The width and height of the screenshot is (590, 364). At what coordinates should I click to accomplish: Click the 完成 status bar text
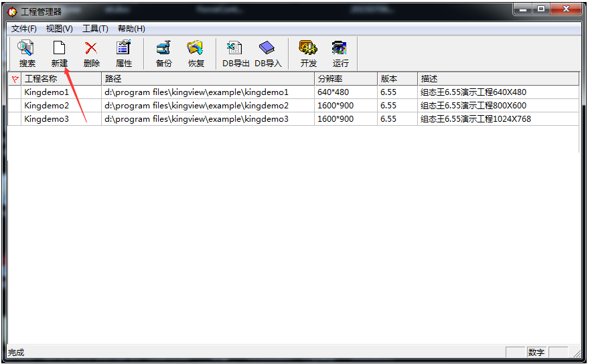[x=16, y=353]
